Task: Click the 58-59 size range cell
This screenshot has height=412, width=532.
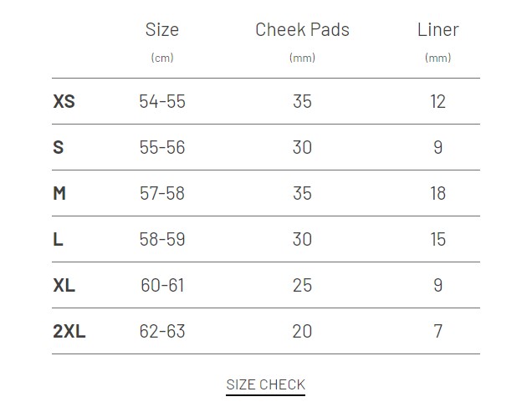Action: [162, 239]
